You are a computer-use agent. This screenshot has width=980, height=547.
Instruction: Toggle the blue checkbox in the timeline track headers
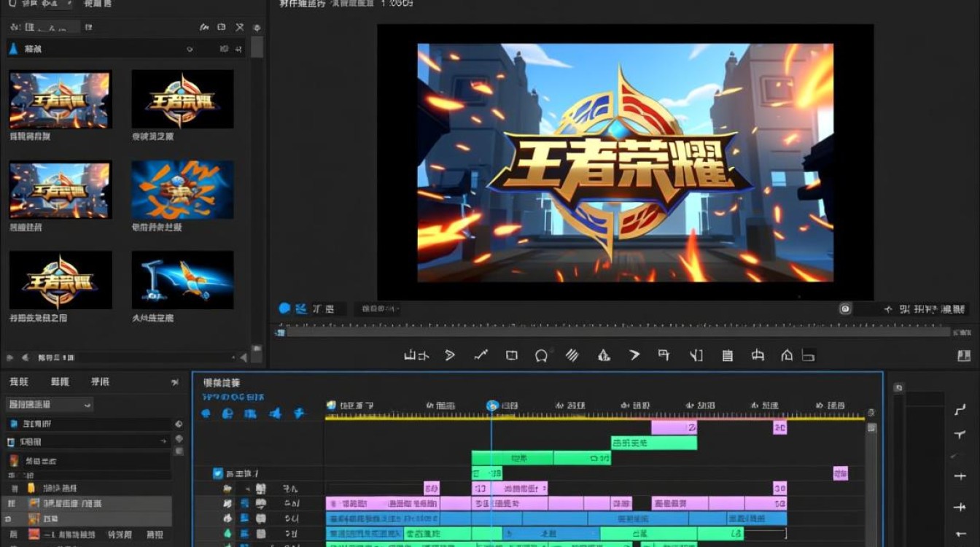tap(217, 473)
